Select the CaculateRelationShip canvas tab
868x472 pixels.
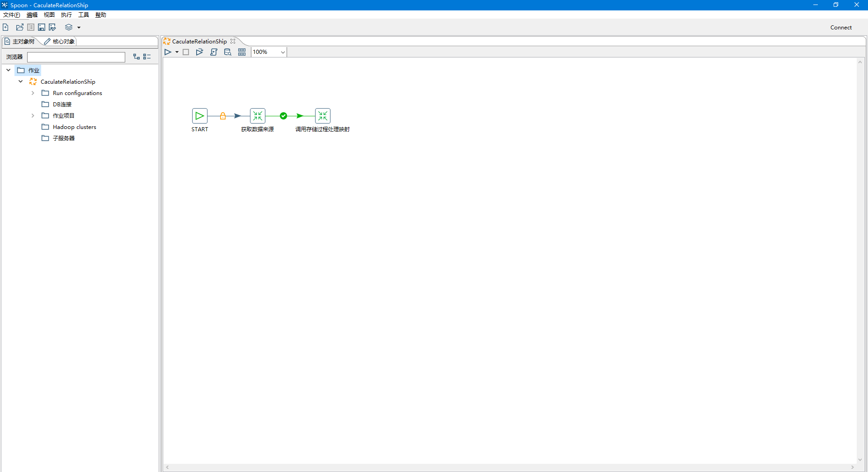(x=199, y=42)
